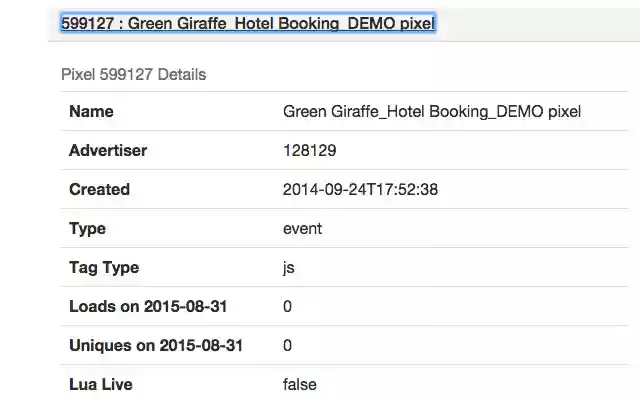Click the 'Loads on 2015-08-31' label
This screenshot has width=640, height=400.
(148, 307)
